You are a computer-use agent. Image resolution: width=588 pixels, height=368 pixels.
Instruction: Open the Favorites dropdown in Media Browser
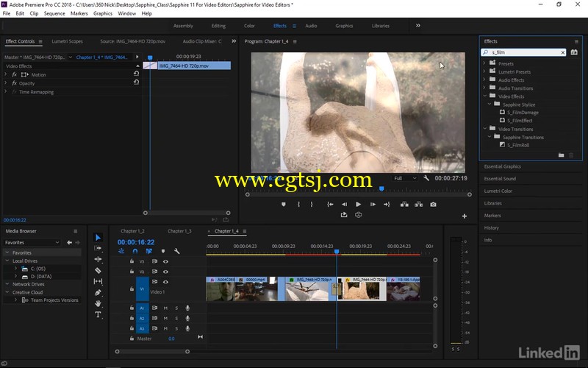[32, 243]
